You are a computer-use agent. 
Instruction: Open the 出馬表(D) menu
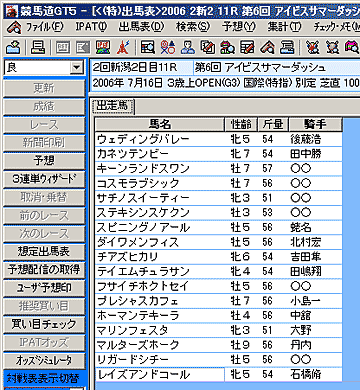pyautogui.click(x=142, y=27)
